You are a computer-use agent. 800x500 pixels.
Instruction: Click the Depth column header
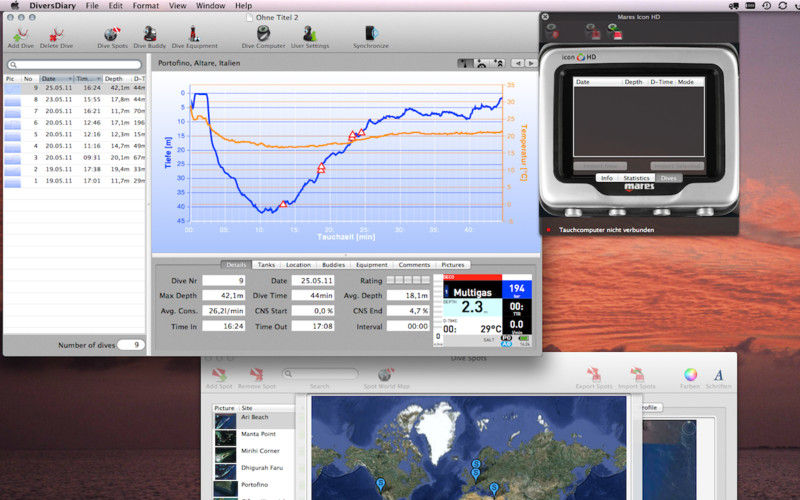pos(116,79)
